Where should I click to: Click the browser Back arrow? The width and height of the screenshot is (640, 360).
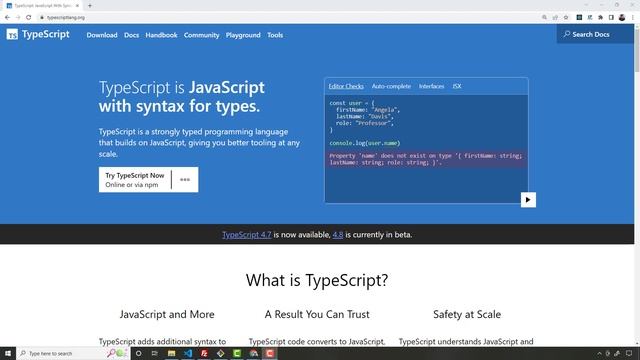7,18
